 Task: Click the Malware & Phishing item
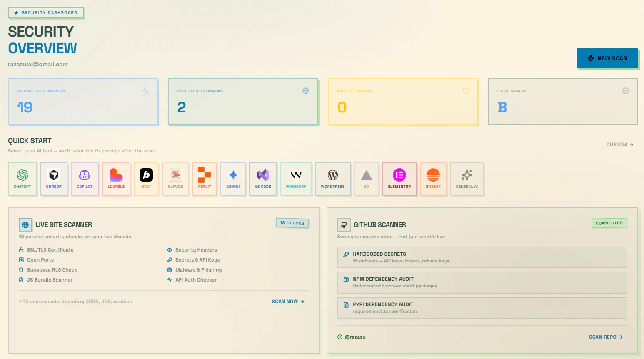click(195, 270)
